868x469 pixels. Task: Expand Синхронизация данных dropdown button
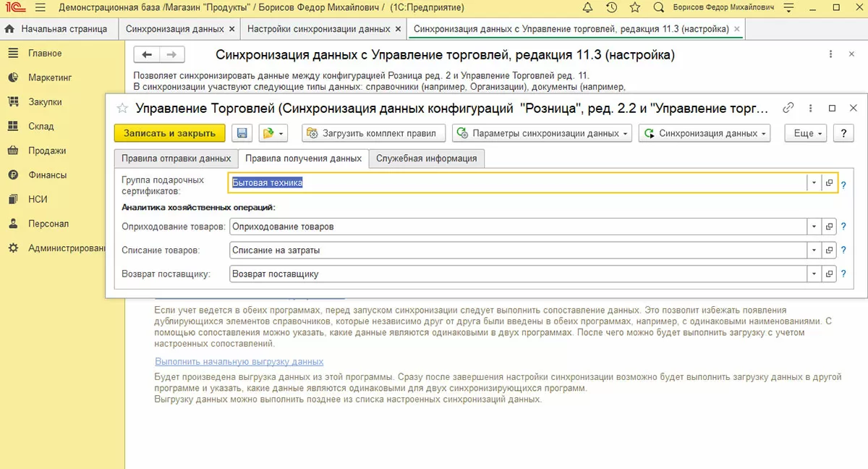[x=705, y=133]
